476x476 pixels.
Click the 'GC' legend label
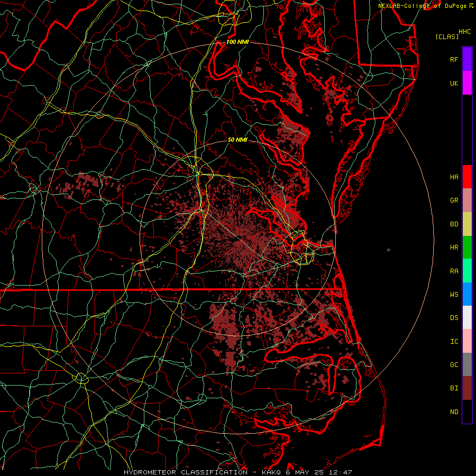click(454, 364)
